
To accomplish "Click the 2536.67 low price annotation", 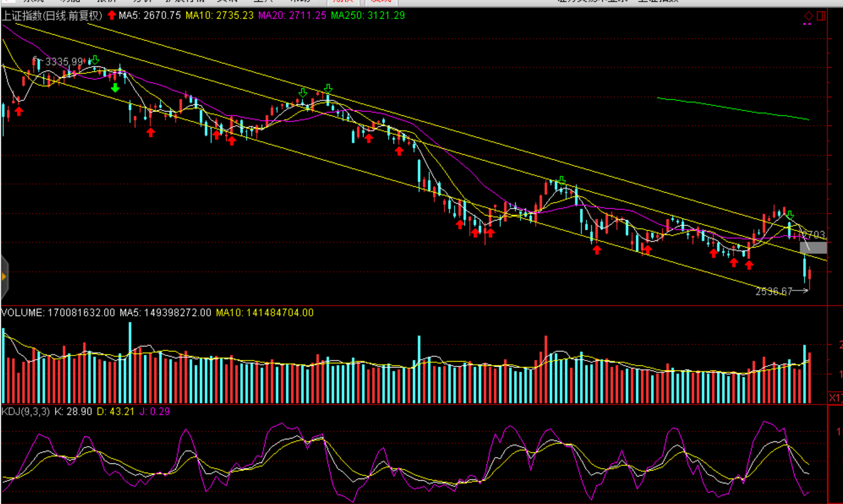I will pos(774,291).
